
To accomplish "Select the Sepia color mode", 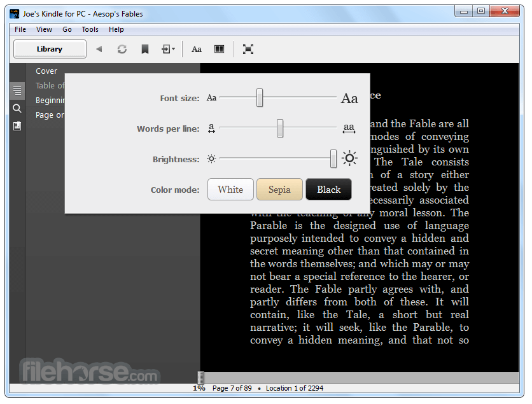I will (x=279, y=190).
